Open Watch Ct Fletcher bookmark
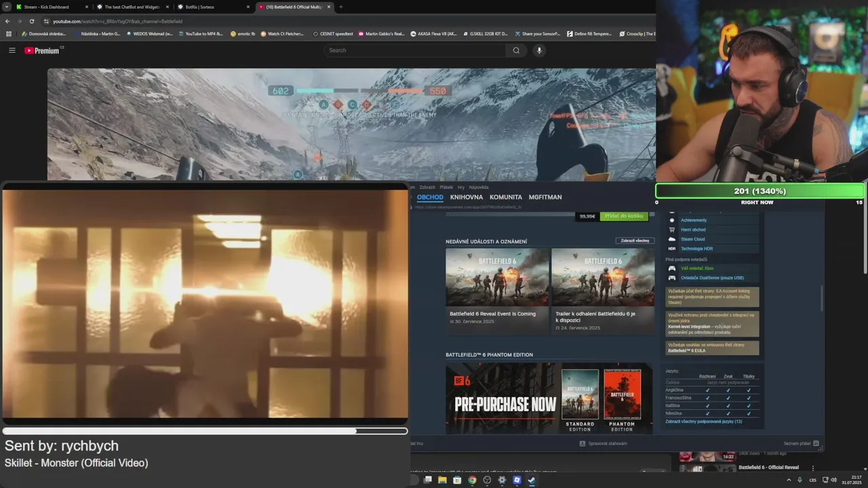 click(x=282, y=33)
